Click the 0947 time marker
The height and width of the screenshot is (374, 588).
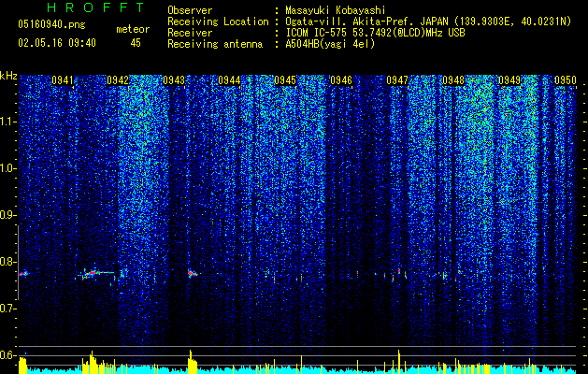(397, 79)
